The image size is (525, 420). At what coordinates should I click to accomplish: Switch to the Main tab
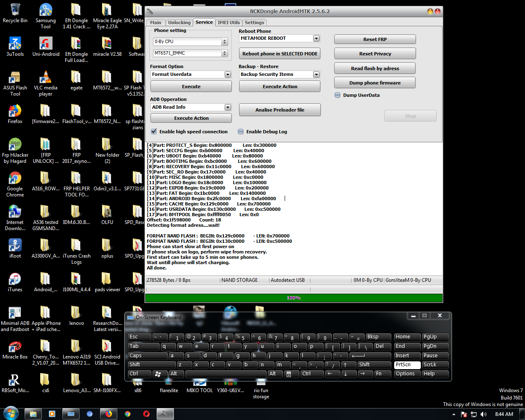point(155,23)
